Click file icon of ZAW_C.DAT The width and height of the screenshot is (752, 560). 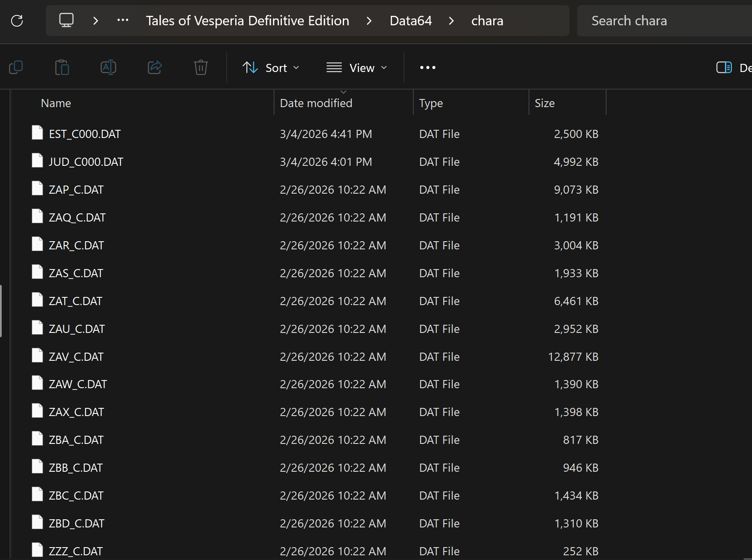pos(37,383)
